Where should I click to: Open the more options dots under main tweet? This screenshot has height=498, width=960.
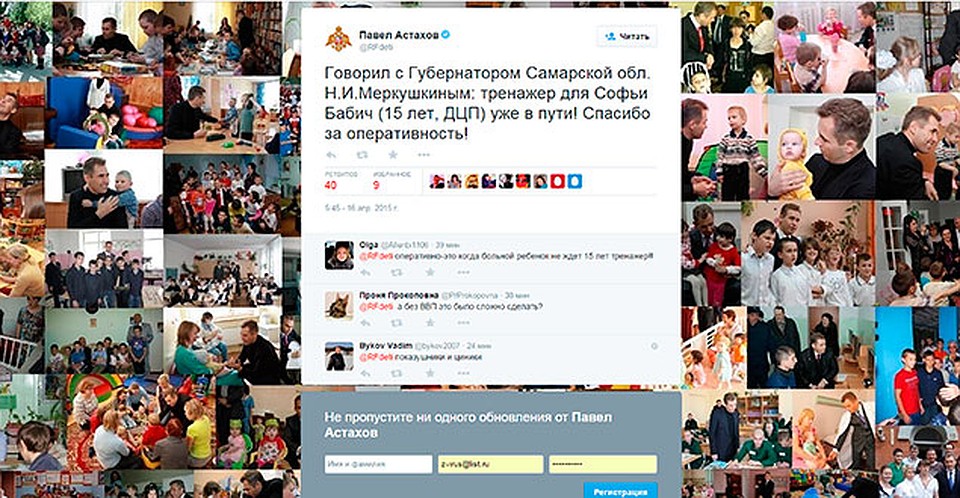point(424,155)
